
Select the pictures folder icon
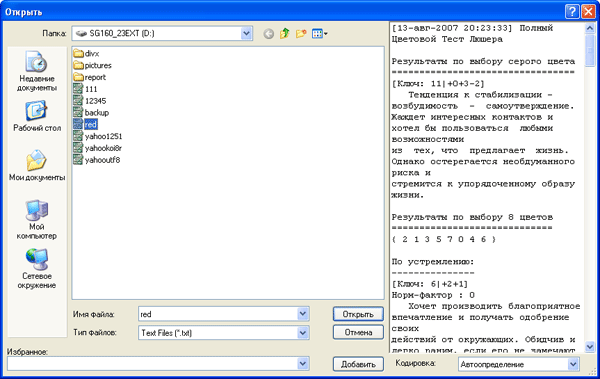point(78,65)
